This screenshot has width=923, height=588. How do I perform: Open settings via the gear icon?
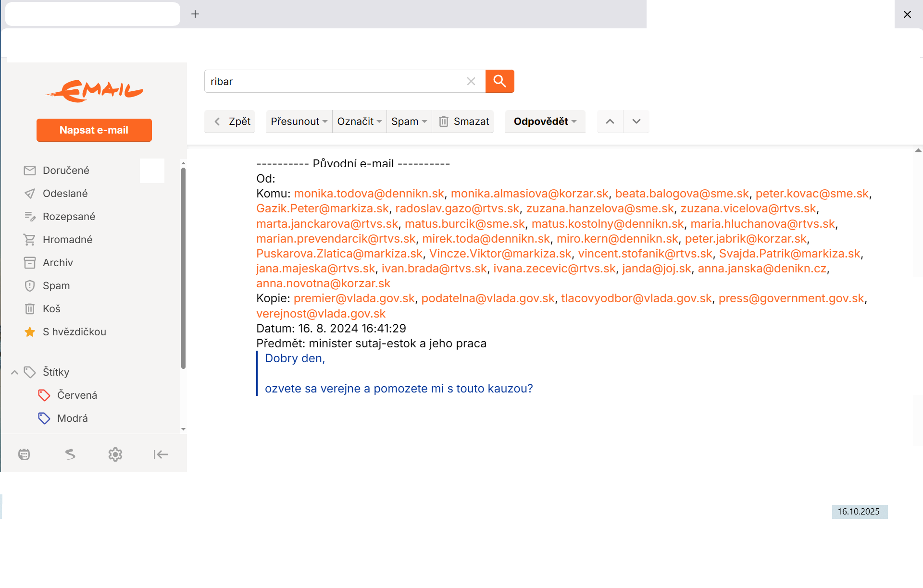(115, 454)
